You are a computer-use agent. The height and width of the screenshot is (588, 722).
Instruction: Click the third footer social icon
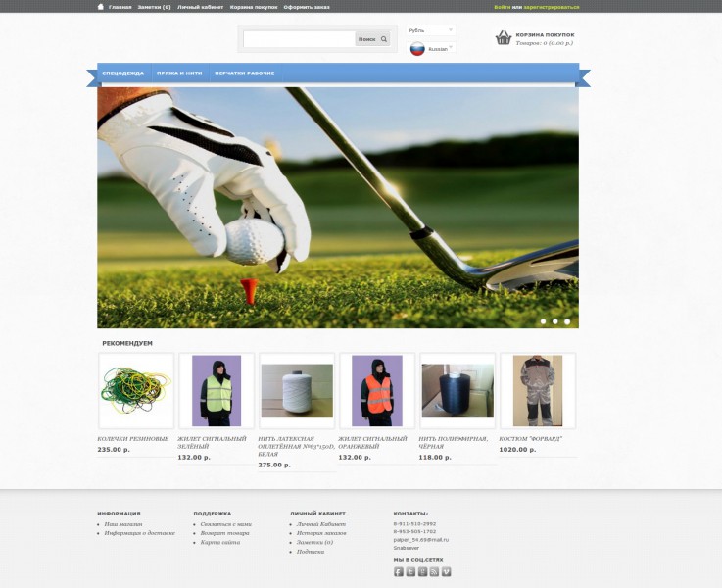pos(422,571)
